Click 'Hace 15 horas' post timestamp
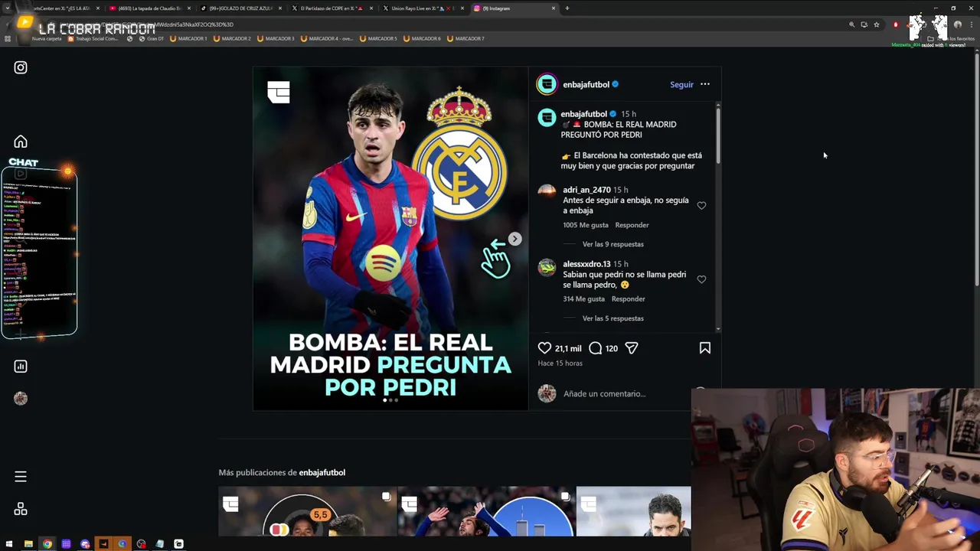 click(560, 364)
